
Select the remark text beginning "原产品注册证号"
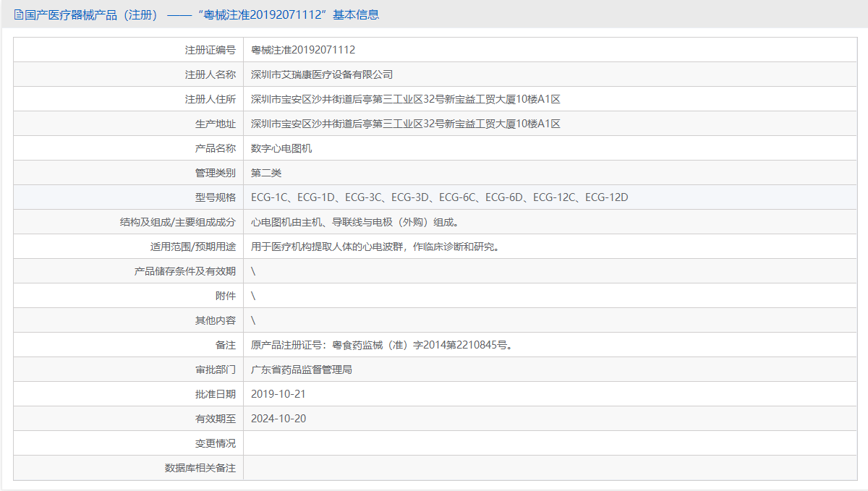click(x=383, y=345)
